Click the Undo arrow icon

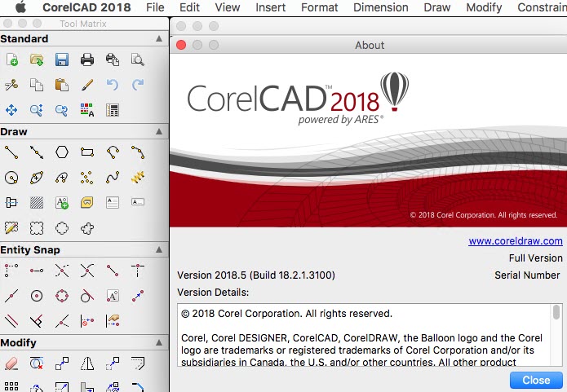tap(113, 85)
